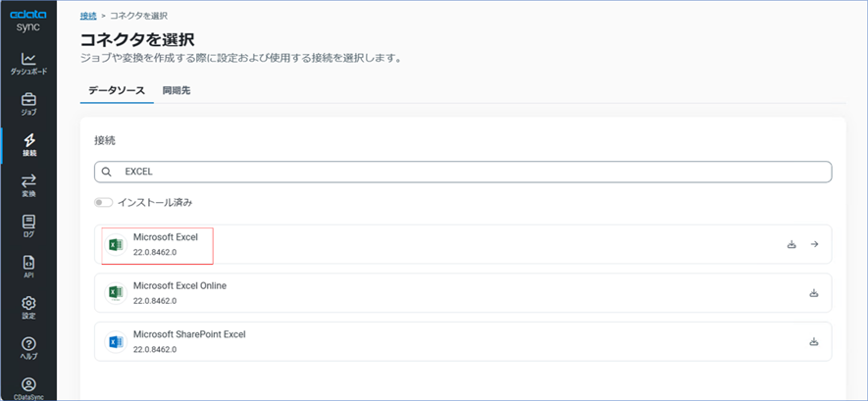The width and height of the screenshot is (868, 401).
Task: Download the Microsoft Excel Online connector
Action: (x=814, y=293)
